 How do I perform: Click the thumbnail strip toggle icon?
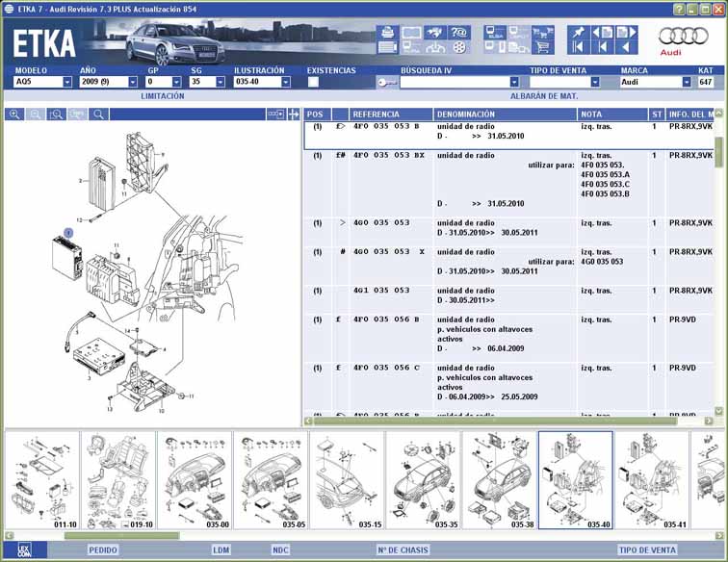click(275, 115)
